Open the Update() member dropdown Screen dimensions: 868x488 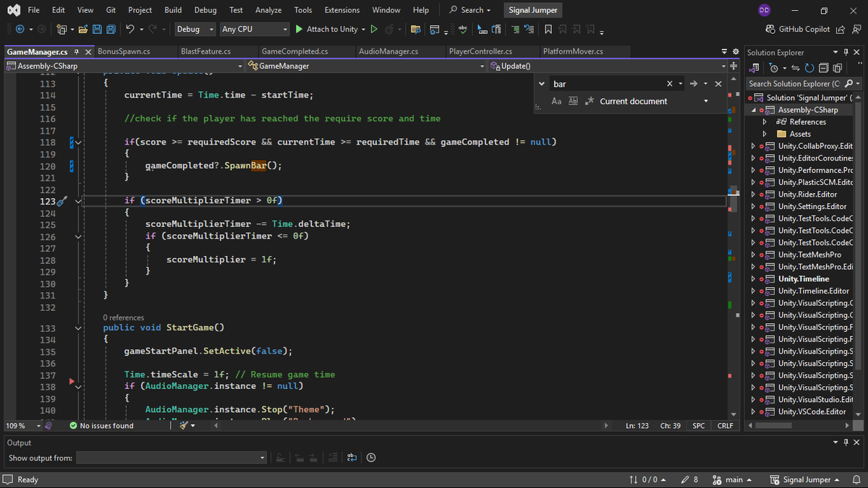(608, 66)
